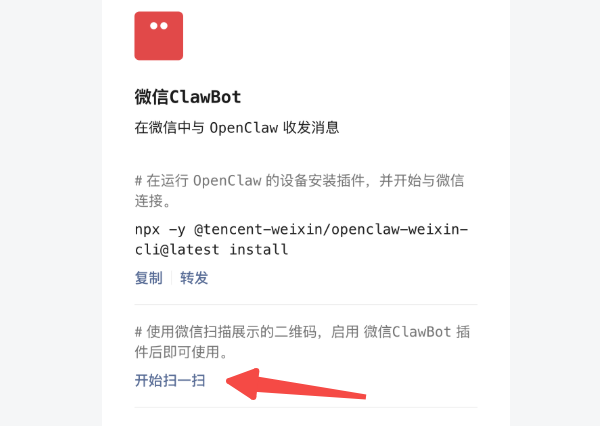600x426 pixels.
Task: Click the 连接。 text under the first comment
Action: pyautogui.click(x=153, y=201)
